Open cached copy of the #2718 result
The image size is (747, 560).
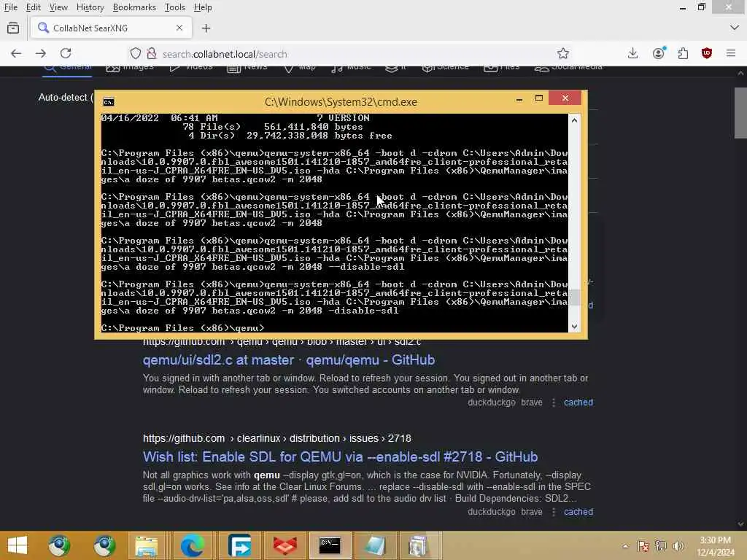578,512
